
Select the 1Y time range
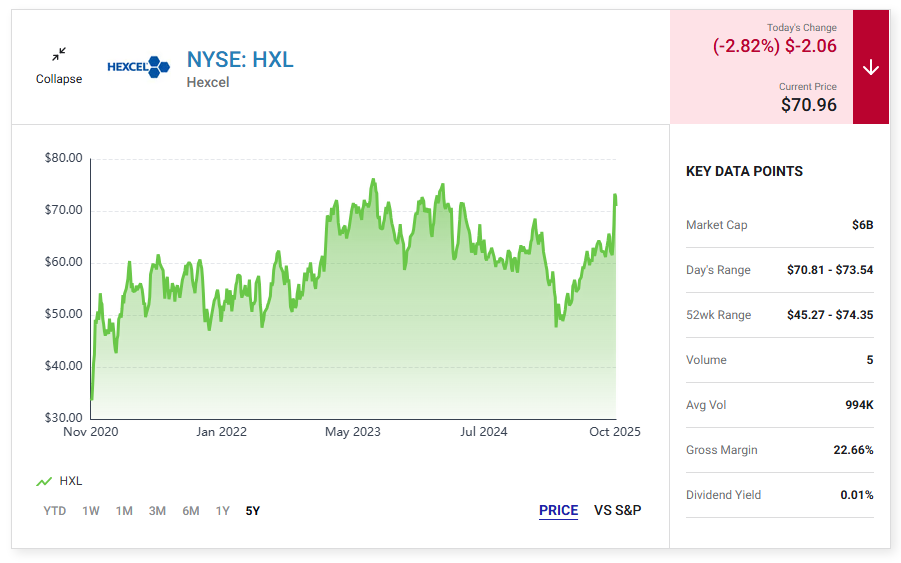[x=222, y=511]
